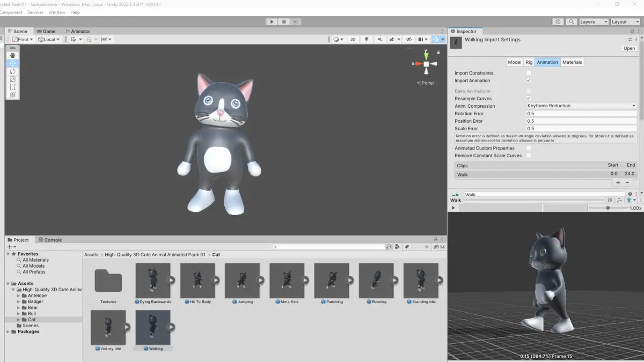Open the Window menu
The width and height of the screenshot is (644, 362).
pyautogui.click(x=57, y=12)
